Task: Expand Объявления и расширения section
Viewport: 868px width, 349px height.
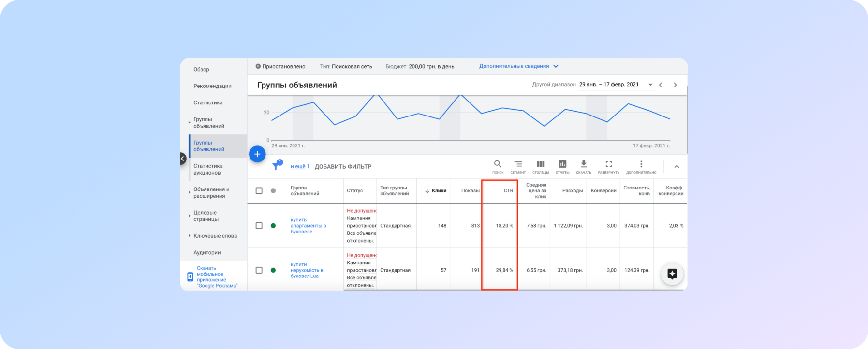Action: [189, 192]
